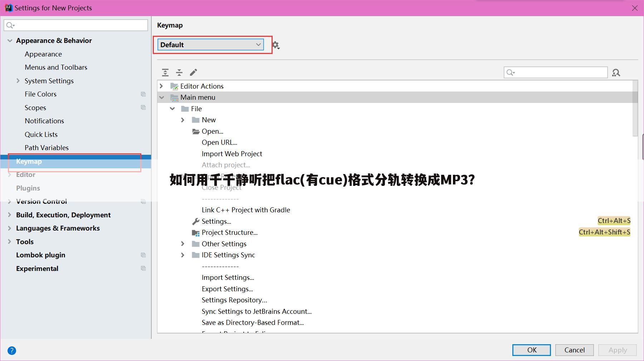Click the Cancel button
644x361 pixels.
pyautogui.click(x=575, y=350)
